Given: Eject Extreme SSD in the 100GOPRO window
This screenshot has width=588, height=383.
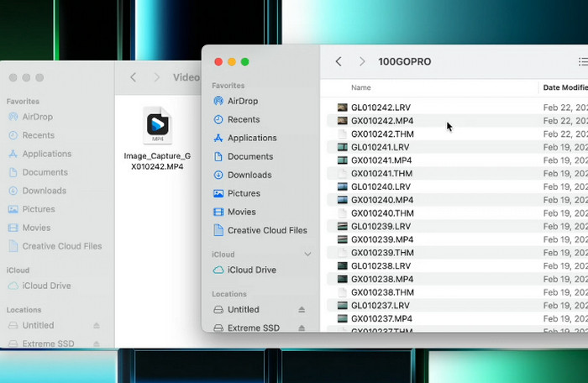Looking at the screenshot, I should [302, 328].
